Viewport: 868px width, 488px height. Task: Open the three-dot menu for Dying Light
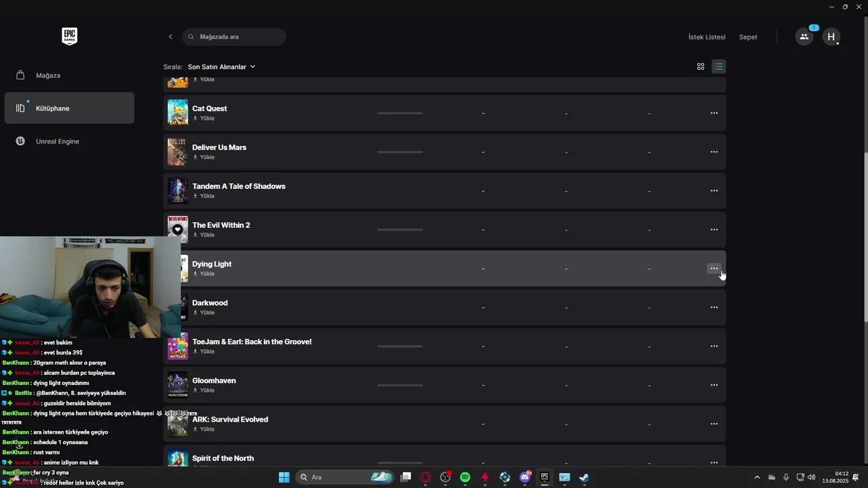pyautogui.click(x=714, y=268)
